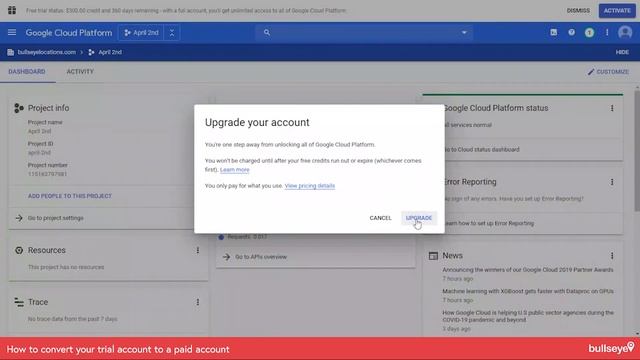The width and height of the screenshot is (640, 360).
Task: Open the top bar three-dot settings menu
Action: click(x=607, y=32)
